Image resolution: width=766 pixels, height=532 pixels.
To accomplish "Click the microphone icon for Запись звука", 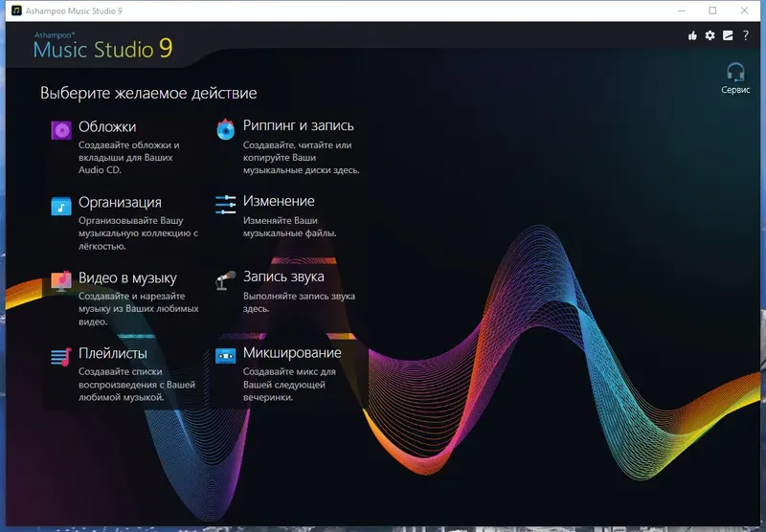I will 226,280.
